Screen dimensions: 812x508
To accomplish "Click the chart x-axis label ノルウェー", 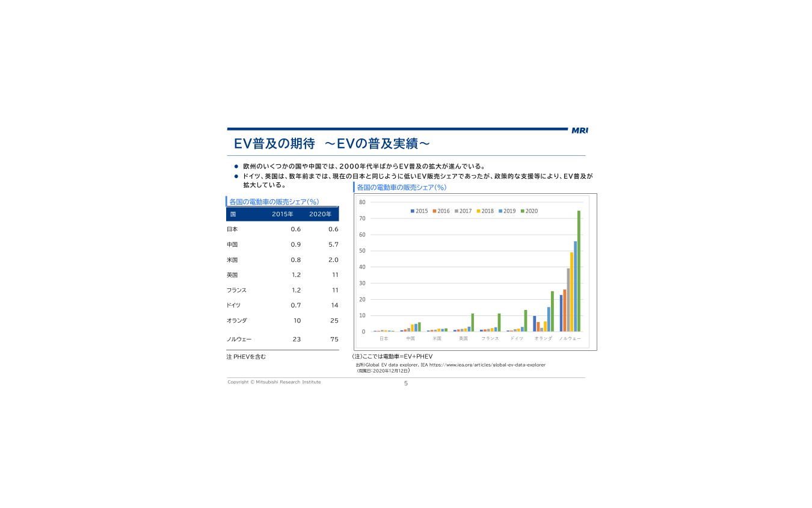I will click(x=570, y=339).
